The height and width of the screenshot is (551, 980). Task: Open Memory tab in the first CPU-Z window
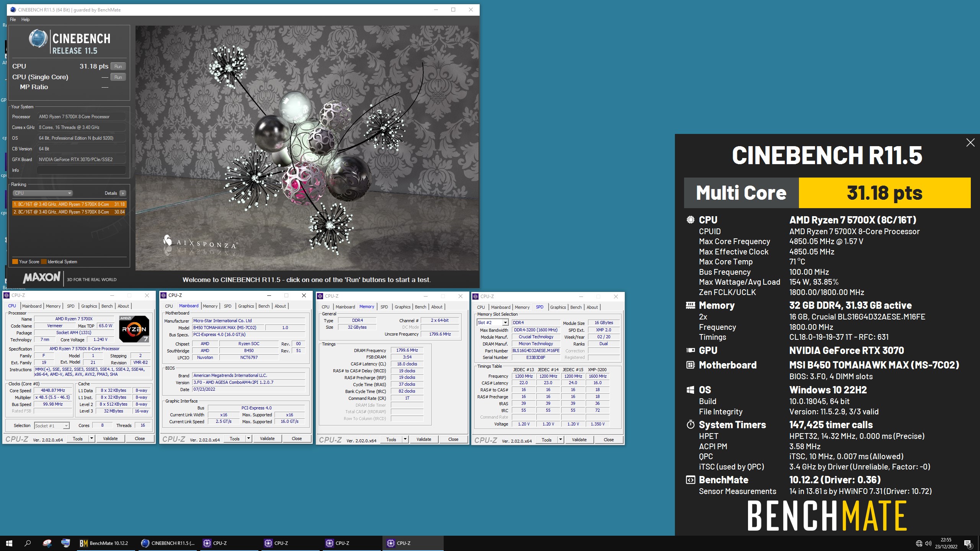(x=53, y=306)
